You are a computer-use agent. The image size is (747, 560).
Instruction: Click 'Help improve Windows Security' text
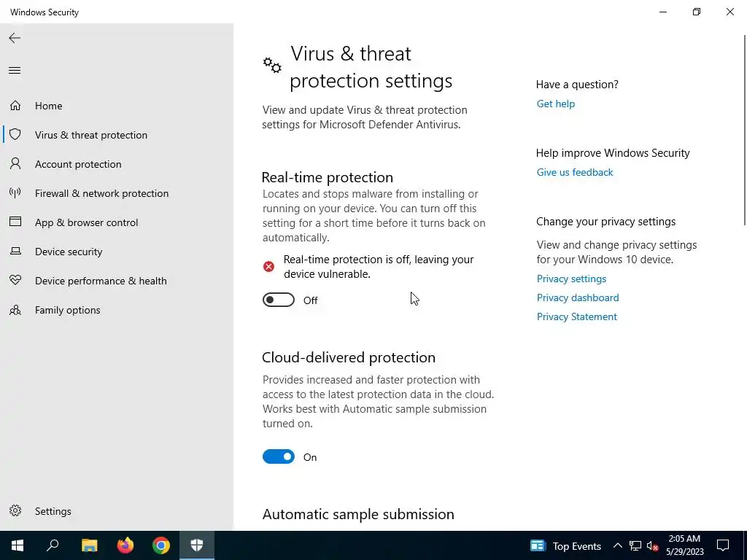click(613, 153)
